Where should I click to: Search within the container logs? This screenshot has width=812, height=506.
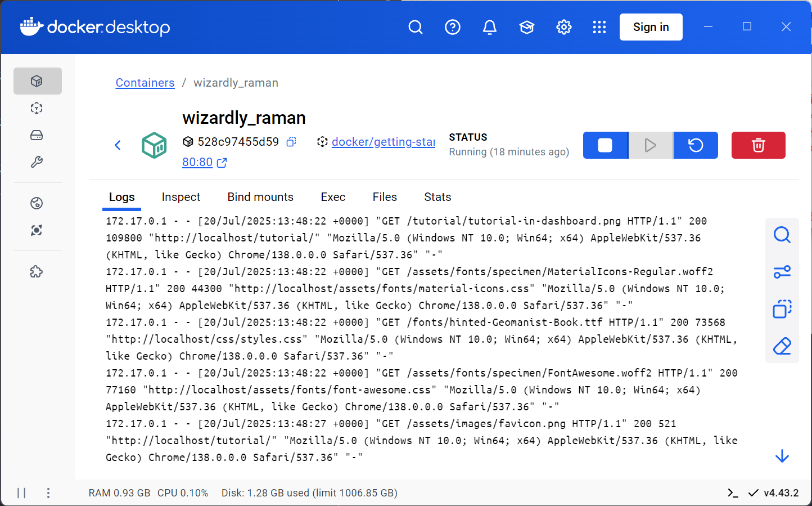[x=782, y=235]
